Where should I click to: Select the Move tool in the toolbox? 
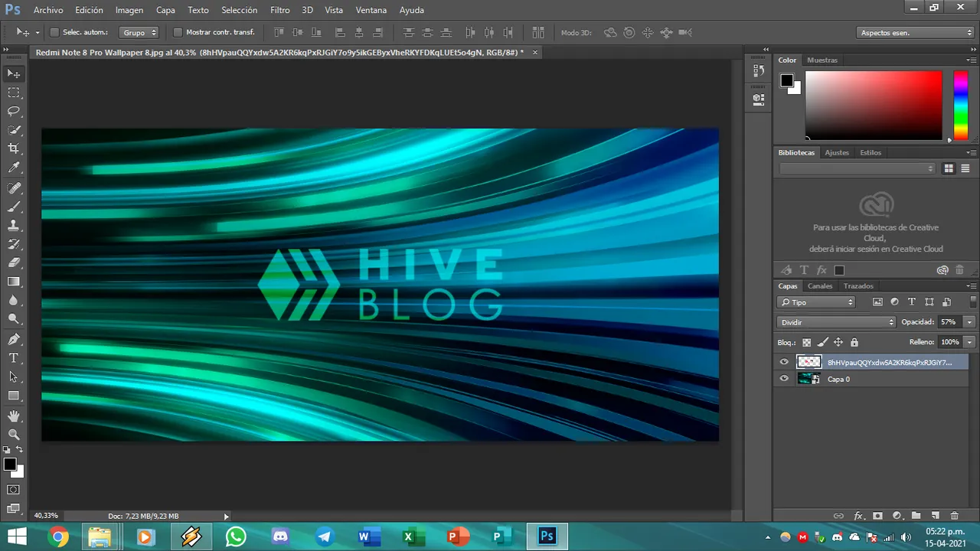click(14, 73)
